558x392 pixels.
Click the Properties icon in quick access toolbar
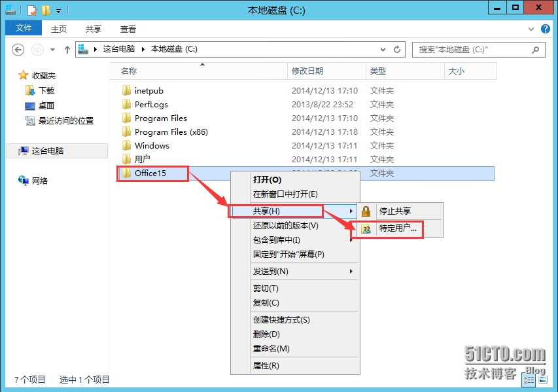pyautogui.click(x=31, y=10)
